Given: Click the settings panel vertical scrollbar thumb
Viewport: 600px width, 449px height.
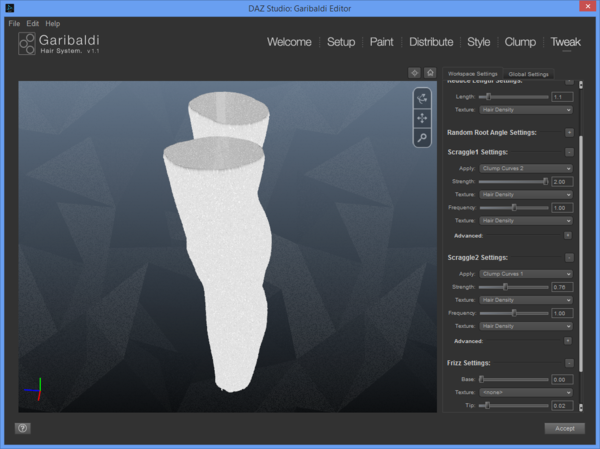Looking at the screenshot, I should tap(581, 253).
